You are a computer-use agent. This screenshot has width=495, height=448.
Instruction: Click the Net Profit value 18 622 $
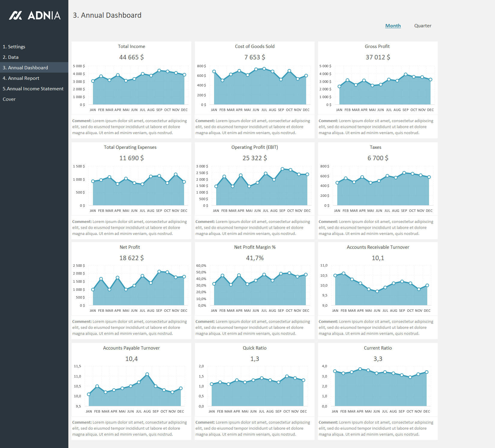[131, 258]
